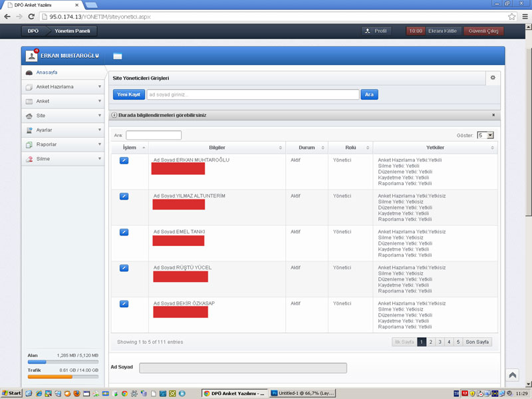This screenshot has width=532, height=399.
Task: Select the Yönetim Paneli breadcrumb item
Action: click(72, 31)
